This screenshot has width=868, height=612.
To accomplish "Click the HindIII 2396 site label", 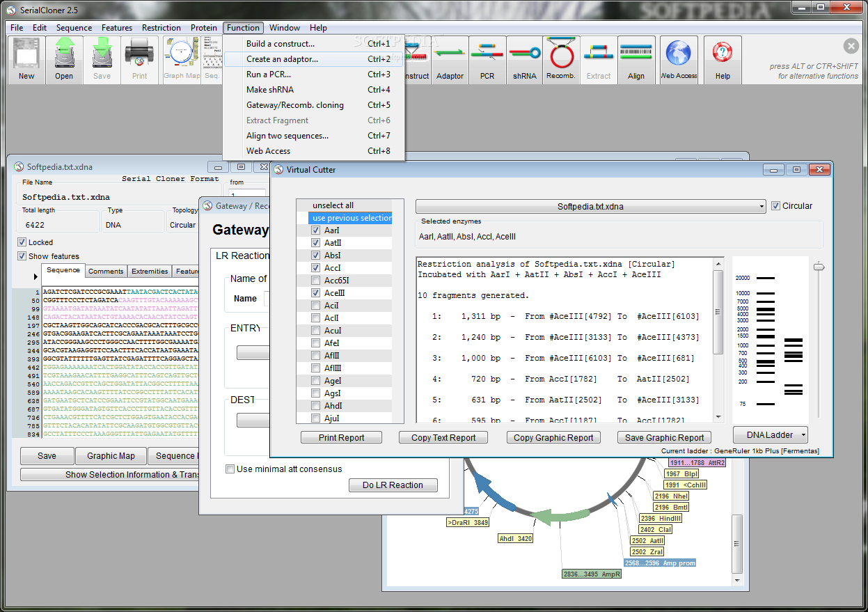I will coord(661,519).
